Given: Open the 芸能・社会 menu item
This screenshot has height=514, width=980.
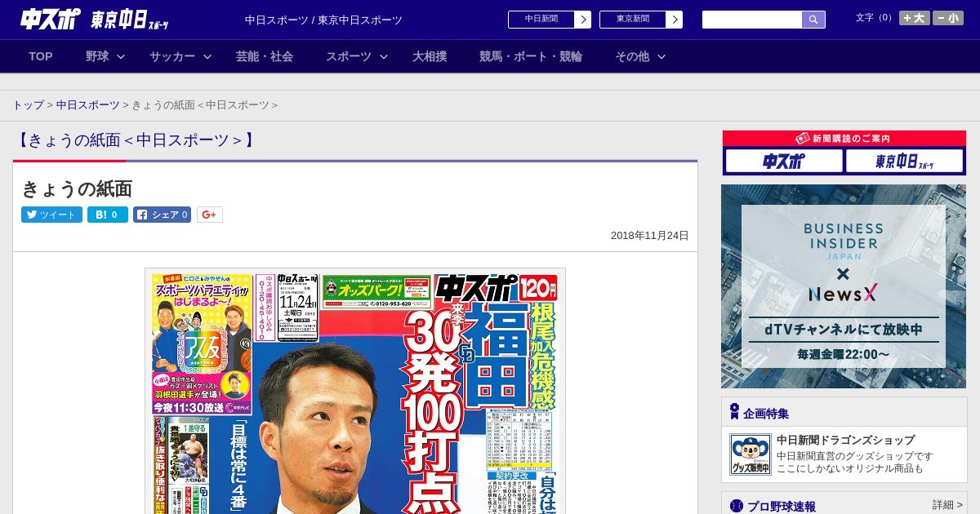Looking at the screenshot, I should (265, 56).
